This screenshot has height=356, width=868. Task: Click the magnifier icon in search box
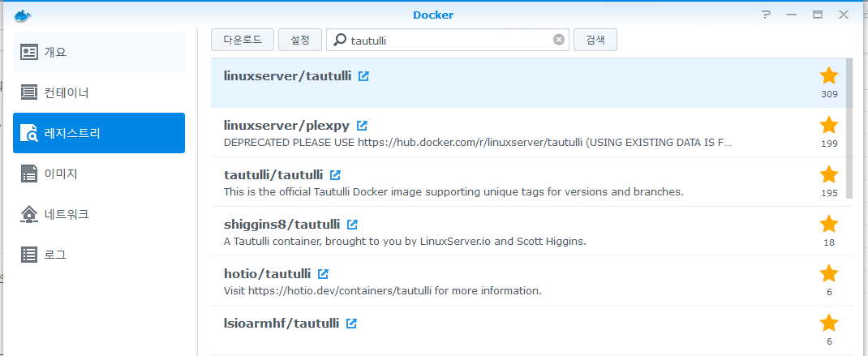(340, 40)
